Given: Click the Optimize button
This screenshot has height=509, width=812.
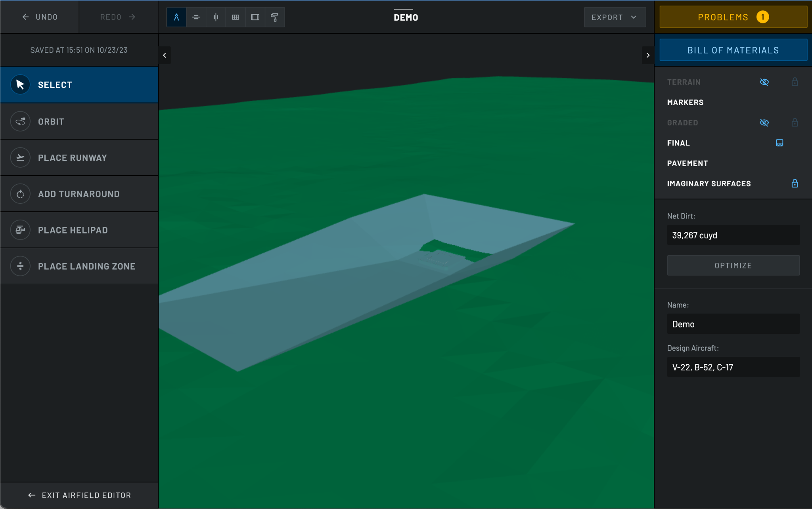Looking at the screenshot, I should tap(732, 265).
